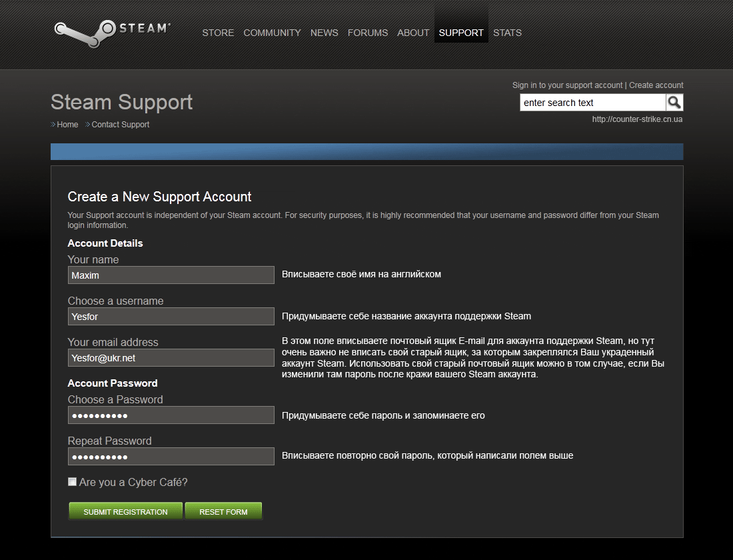
Task: Click the Your name field
Action: (x=171, y=275)
